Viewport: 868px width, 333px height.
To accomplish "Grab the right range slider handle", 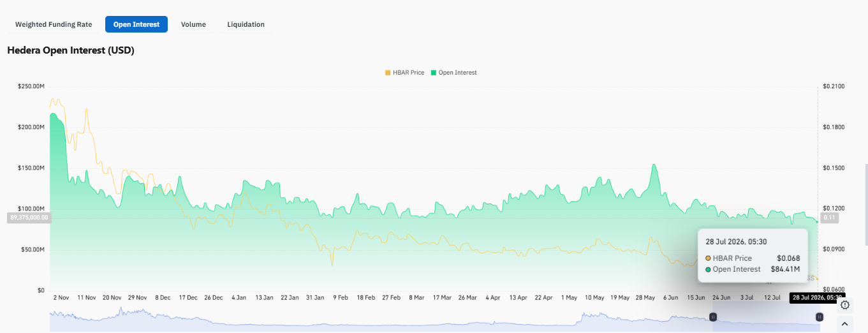I will coord(820,317).
